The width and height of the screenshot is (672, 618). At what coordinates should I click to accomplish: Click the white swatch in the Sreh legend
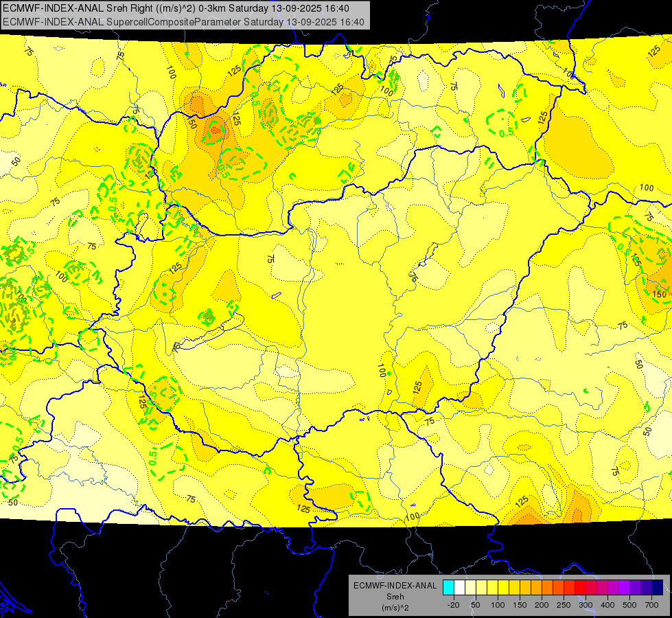pos(459,587)
